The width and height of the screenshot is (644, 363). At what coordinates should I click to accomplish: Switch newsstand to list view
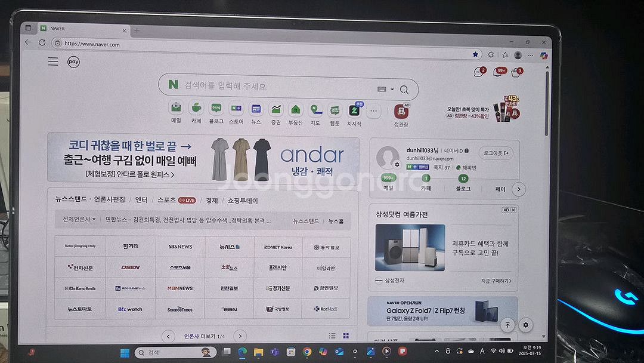click(x=332, y=336)
